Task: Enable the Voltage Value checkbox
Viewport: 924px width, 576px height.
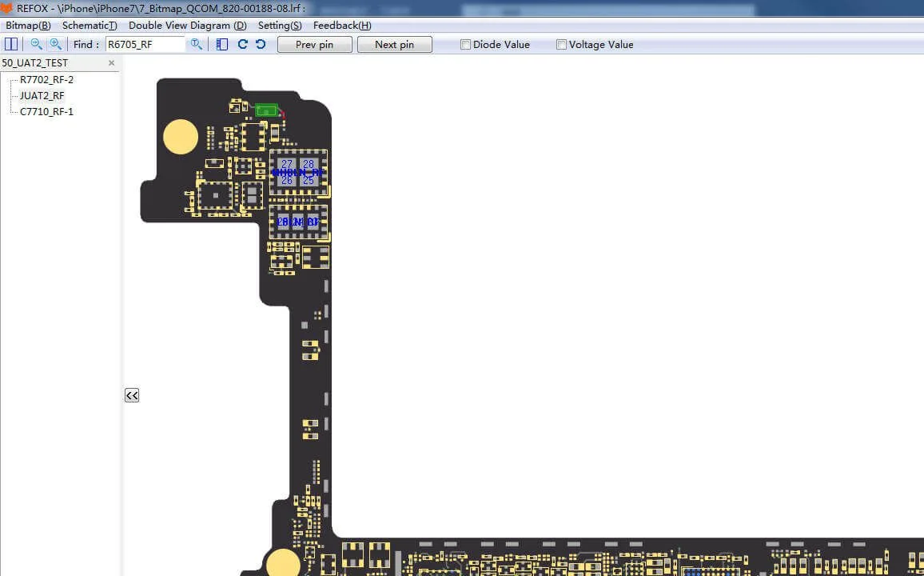Action: click(562, 45)
